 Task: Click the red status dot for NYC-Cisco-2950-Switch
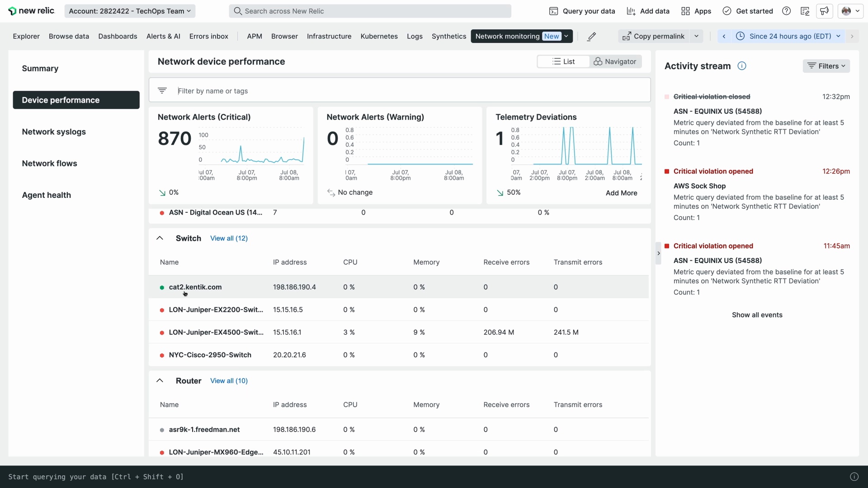(162, 355)
